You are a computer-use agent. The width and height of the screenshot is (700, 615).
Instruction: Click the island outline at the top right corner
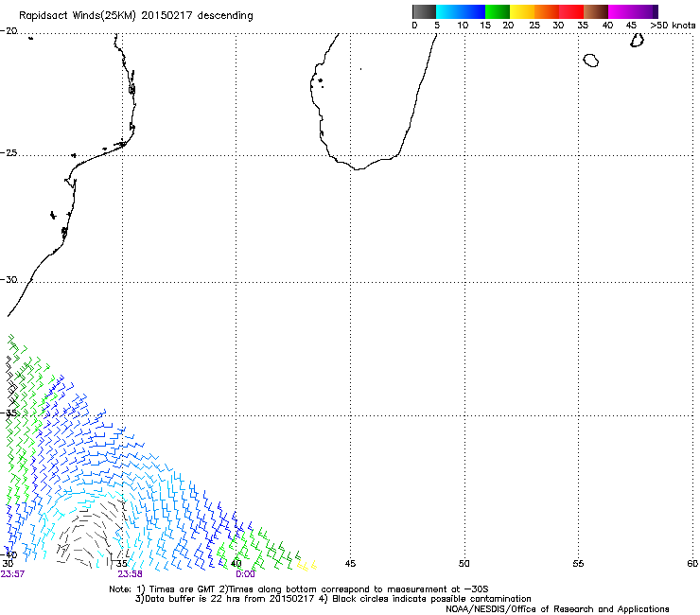coord(637,40)
